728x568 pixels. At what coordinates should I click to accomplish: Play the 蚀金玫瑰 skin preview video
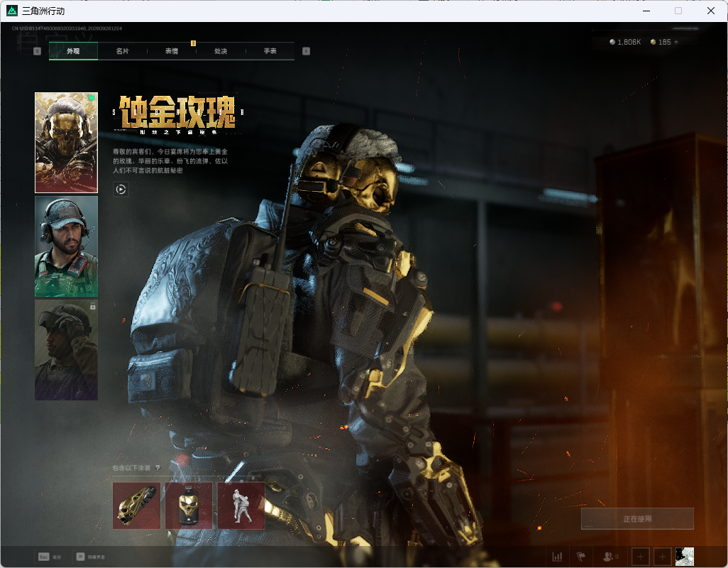click(121, 189)
